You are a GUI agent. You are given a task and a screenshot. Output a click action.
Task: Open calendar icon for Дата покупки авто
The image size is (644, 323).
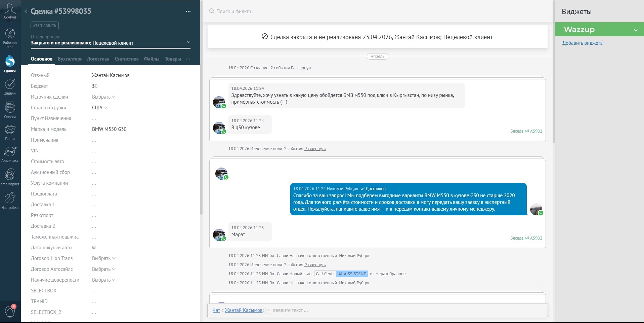coord(94,247)
